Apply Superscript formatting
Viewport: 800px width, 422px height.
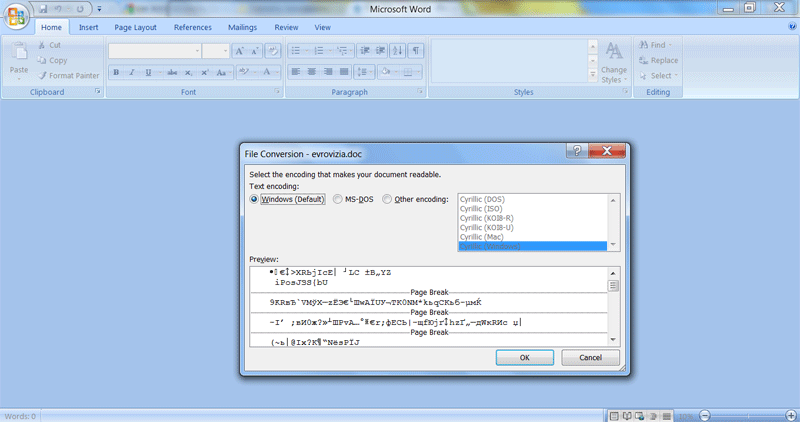pos(205,72)
